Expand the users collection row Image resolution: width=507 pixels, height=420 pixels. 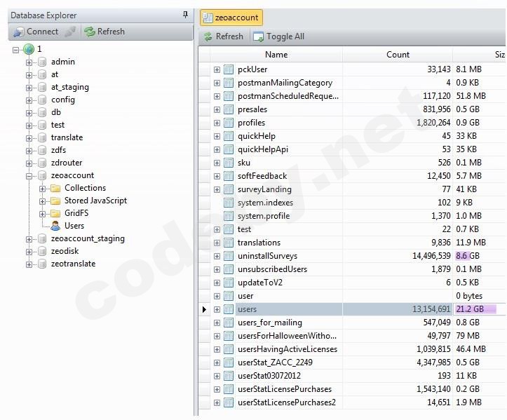point(217,310)
